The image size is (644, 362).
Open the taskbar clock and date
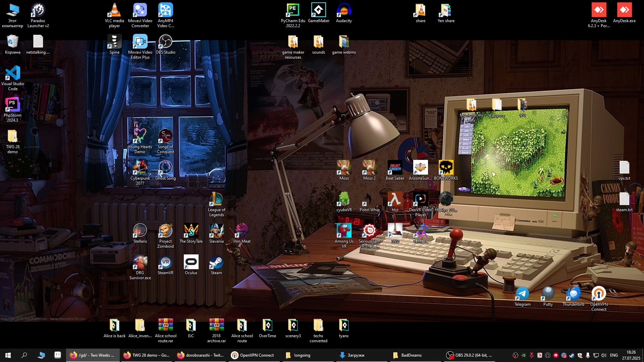pos(631,355)
